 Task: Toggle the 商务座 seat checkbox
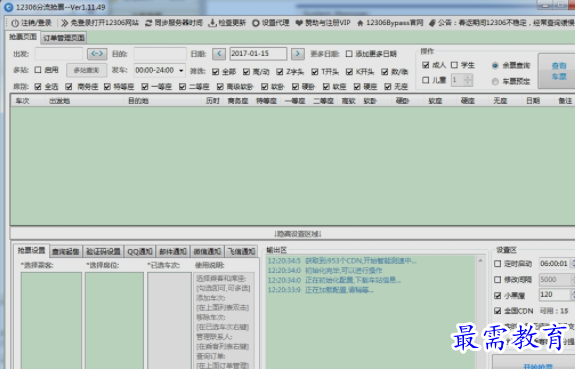pos(69,87)
